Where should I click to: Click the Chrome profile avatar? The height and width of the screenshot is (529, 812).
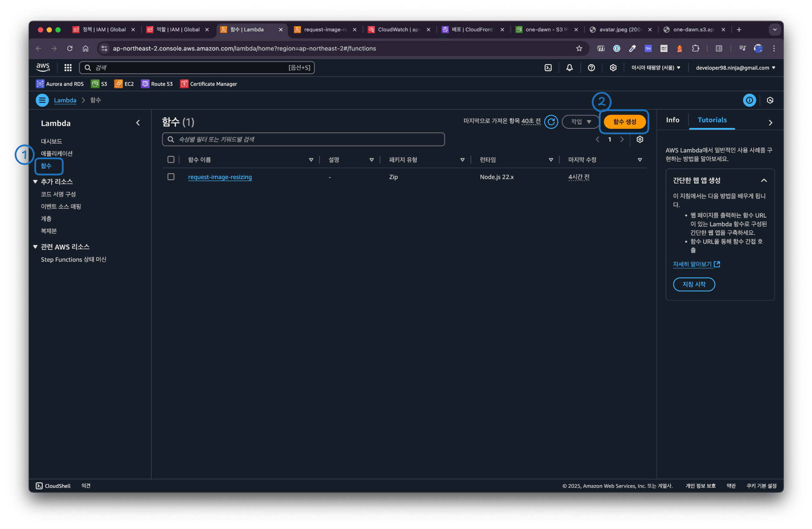pyautogui.click(x=758, y=48)
